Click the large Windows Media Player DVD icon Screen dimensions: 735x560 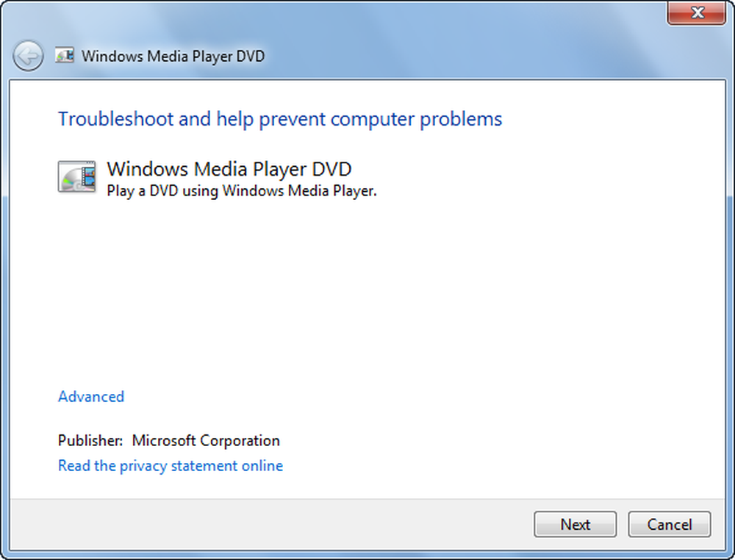tap(76, 176)
